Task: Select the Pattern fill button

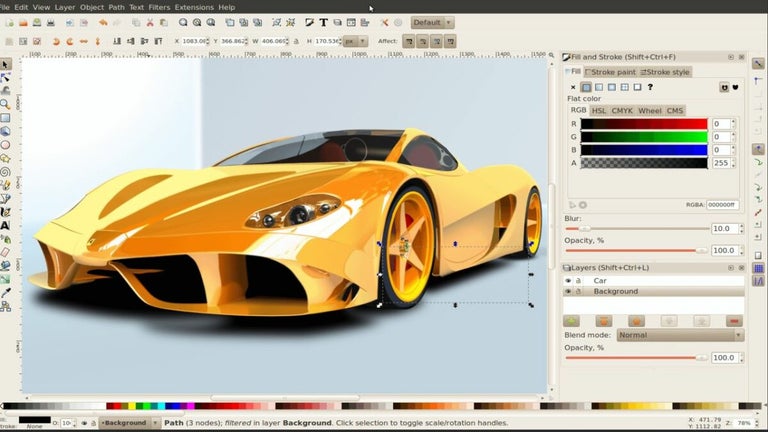Action: (x=624, y=87)
